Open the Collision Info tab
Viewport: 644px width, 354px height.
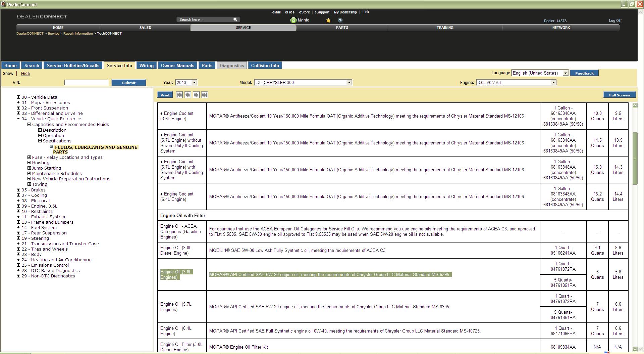click(265, 65)
